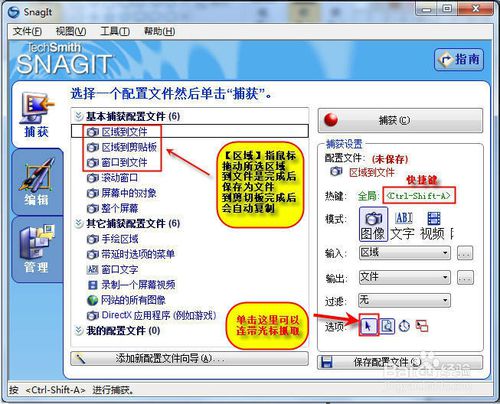
Task: Open input properties ellipsis button
Action: 465,253
